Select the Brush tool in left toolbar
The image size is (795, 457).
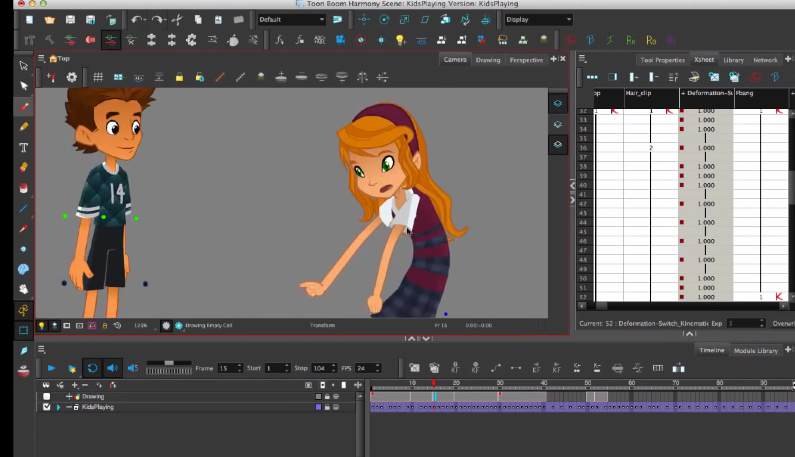tap(24, 107)
